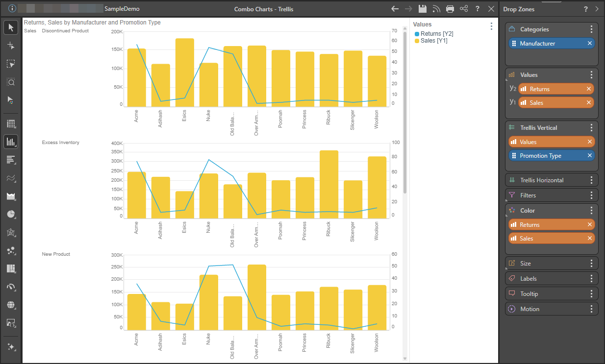Open Categories drop zone options menu
605x364 pixels.
point(592,29)
